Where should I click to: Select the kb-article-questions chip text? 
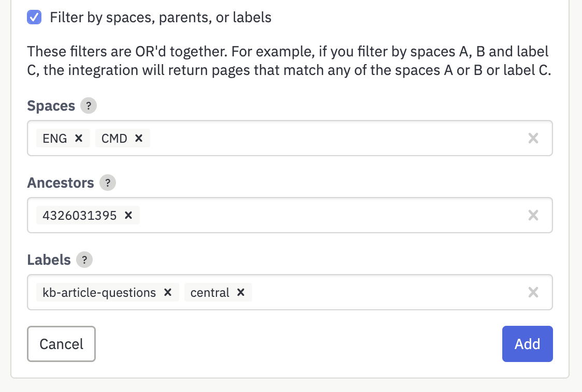click(x=99, y=293)
